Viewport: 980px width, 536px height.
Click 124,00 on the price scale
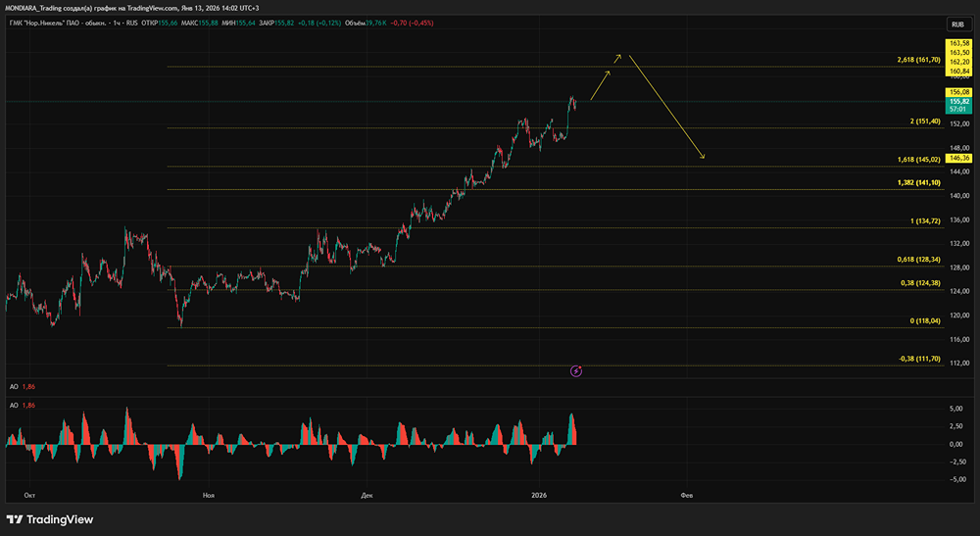point(960,291)
